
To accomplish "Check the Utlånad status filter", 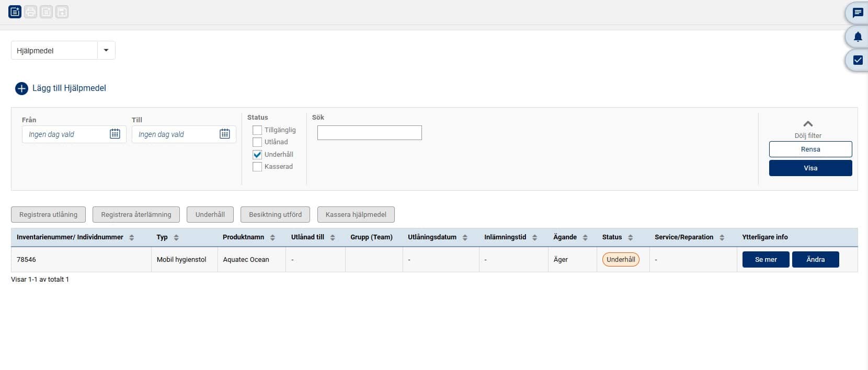I will tap(257, 142).
